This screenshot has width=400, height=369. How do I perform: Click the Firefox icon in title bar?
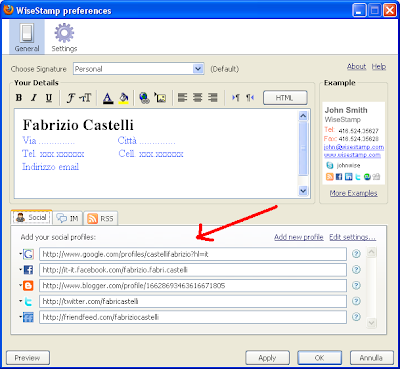point(8,10)
